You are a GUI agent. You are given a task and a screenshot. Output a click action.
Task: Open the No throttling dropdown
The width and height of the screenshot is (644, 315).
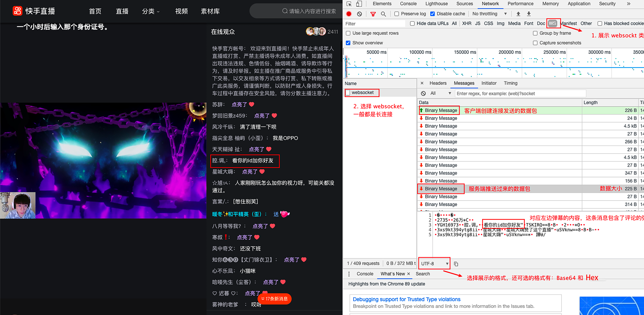(x=489, y=14)
